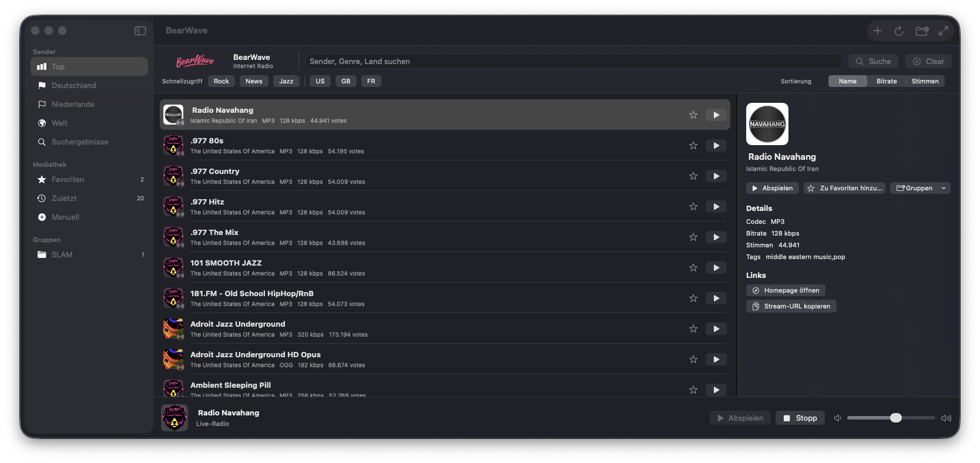Click the low volume speaker icon
This screenshot has width=980, height=463.
pos(838,418)
